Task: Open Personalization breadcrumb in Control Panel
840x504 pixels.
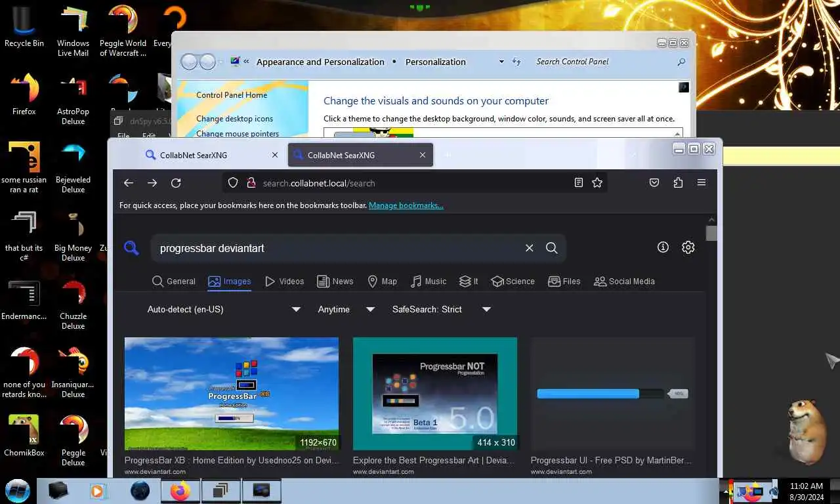Action: pos(436,62)
